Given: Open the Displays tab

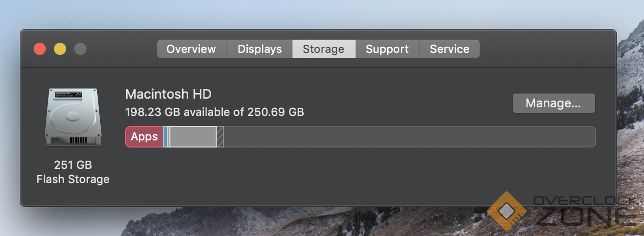Looking at the screenshot, I should (259, 49).
